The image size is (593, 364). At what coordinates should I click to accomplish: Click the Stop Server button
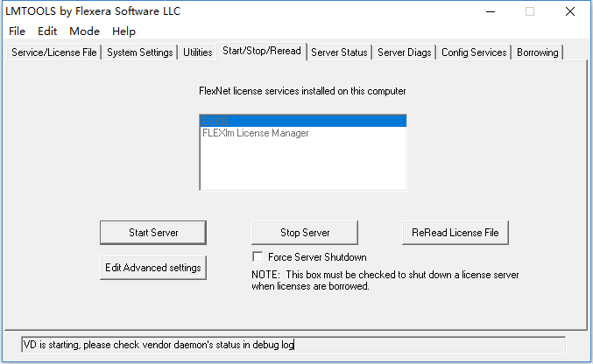pos(304,233)
